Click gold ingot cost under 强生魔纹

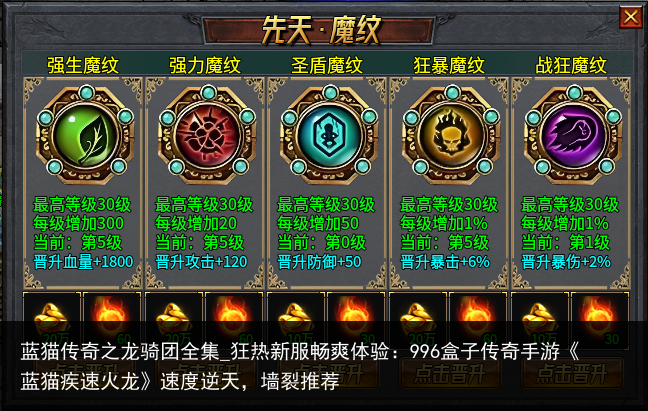(52, 319)
